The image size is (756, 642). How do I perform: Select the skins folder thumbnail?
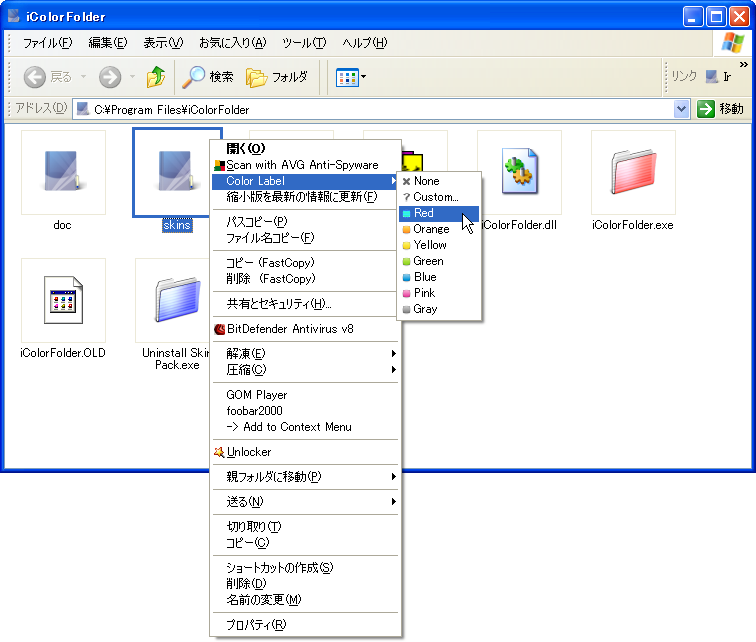click(x=177, y=172)
